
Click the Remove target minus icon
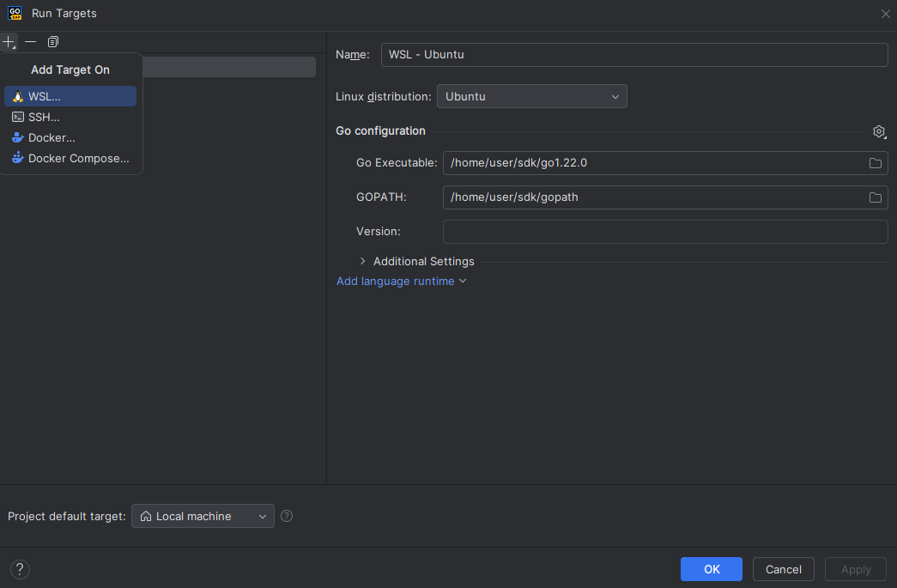pos(30,41)
